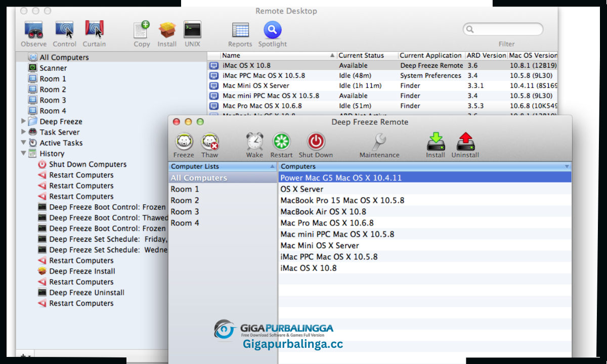The width and height of the screenshot is (607, 364).
Task: Select Power Mac G5 Mac OS X 10.4.11
Action: 425,177
